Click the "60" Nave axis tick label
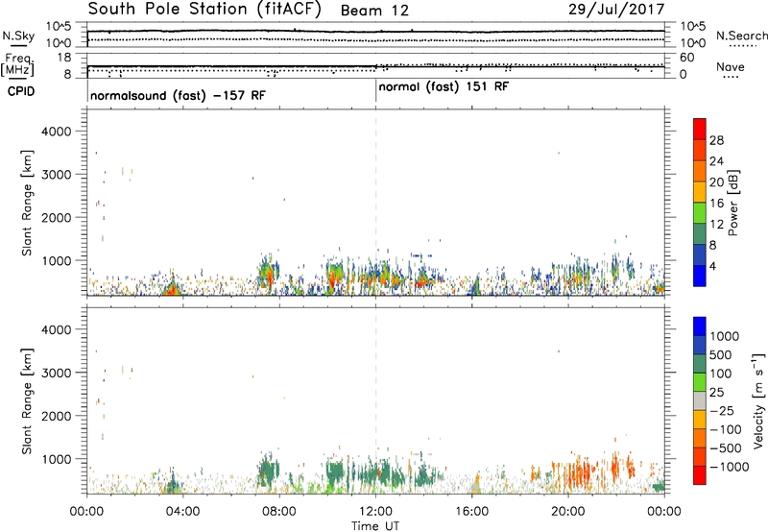This screenshot has height=532, width=768. click(687, 58)
